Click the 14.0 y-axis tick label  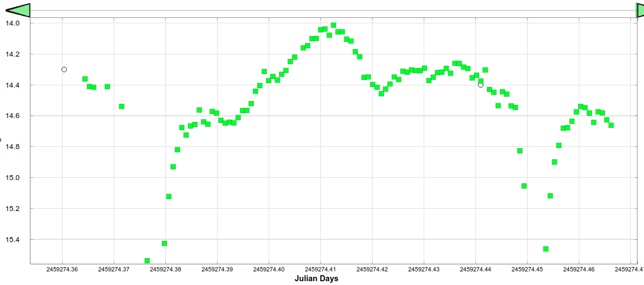click(13, 23)
